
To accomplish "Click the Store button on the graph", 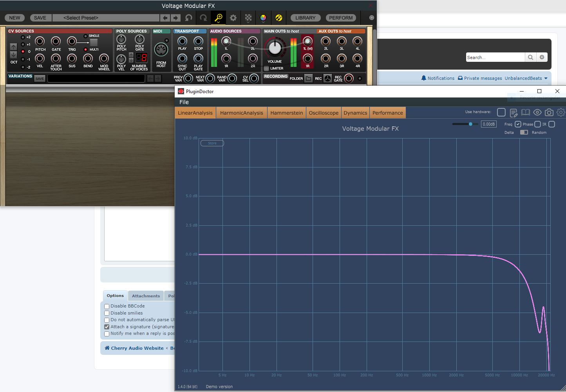I will (x=212, y=143).
